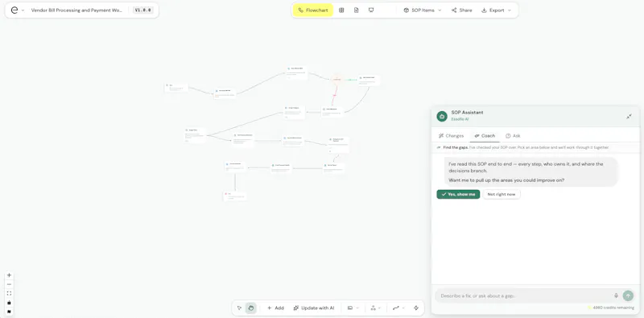The image size is (644, 318).
Task: Switch to the presentation screen view
Action: (x=371, y=10)
